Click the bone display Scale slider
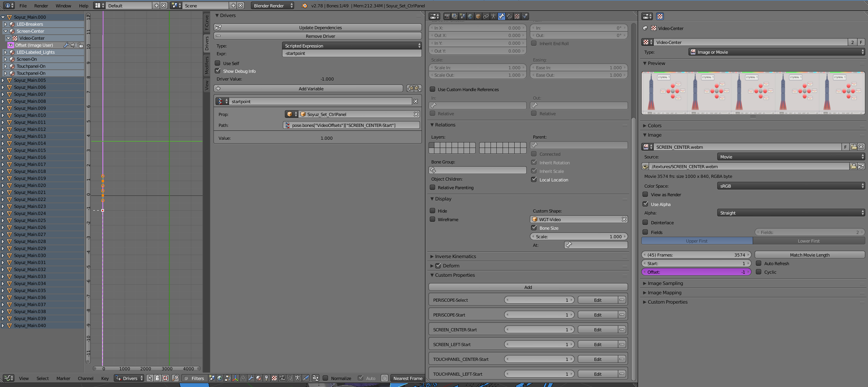This screenshot has height=387, width=868. (x=579, y=237)
